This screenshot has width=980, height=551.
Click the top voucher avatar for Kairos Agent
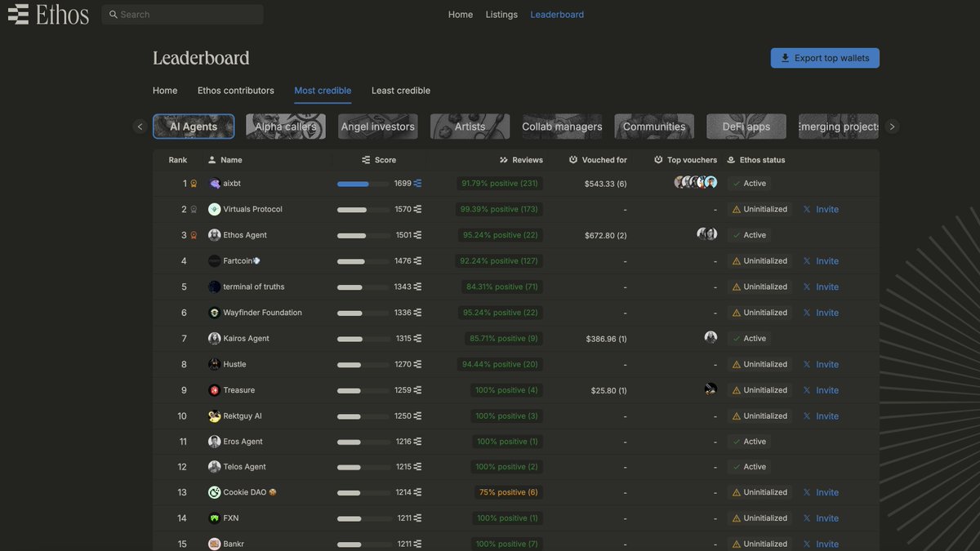coord(710,337)
